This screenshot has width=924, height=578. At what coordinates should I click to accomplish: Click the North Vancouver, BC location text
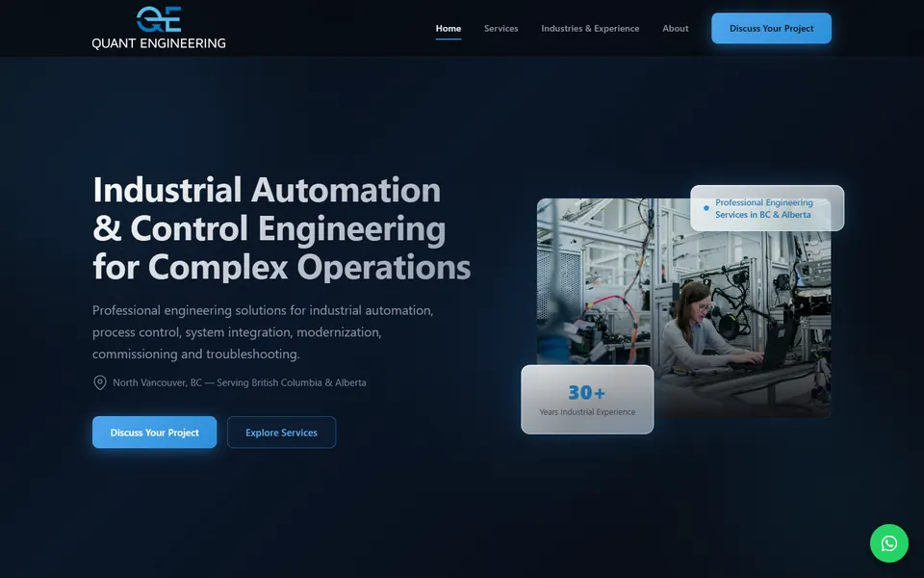click(x=240, y=382)
